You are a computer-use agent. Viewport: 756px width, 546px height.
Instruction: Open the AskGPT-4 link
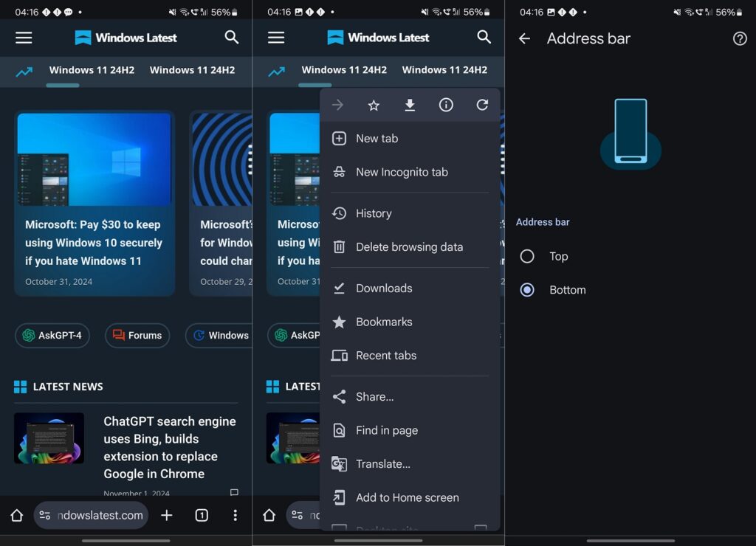tap(52, 336)
